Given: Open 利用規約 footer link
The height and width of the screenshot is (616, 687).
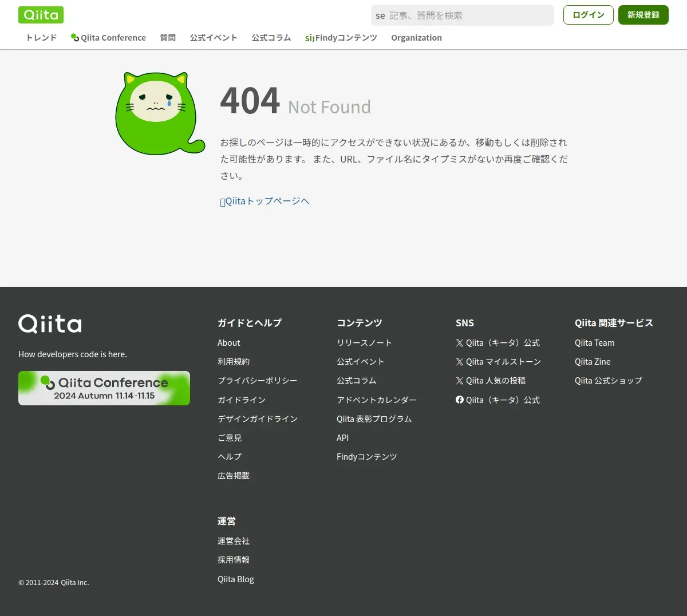Looking at the screenshot, I should click(x=234, y=362).
